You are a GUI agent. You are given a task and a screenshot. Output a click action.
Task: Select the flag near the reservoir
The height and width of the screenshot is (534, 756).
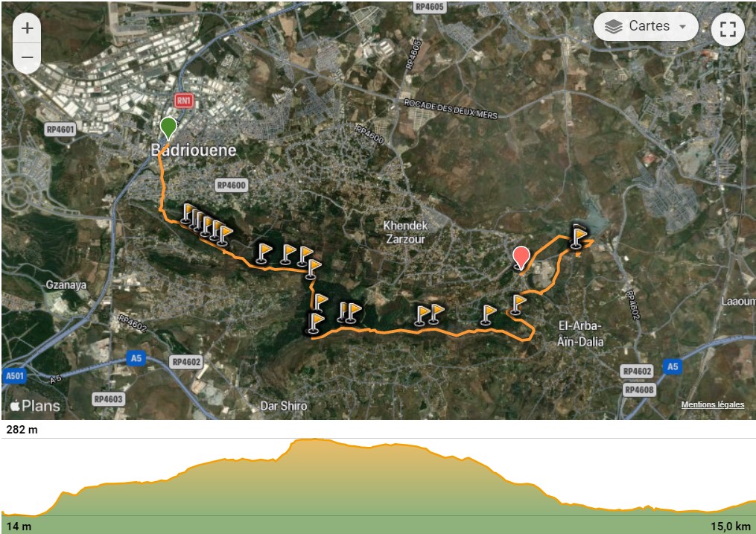coord(578,237)
